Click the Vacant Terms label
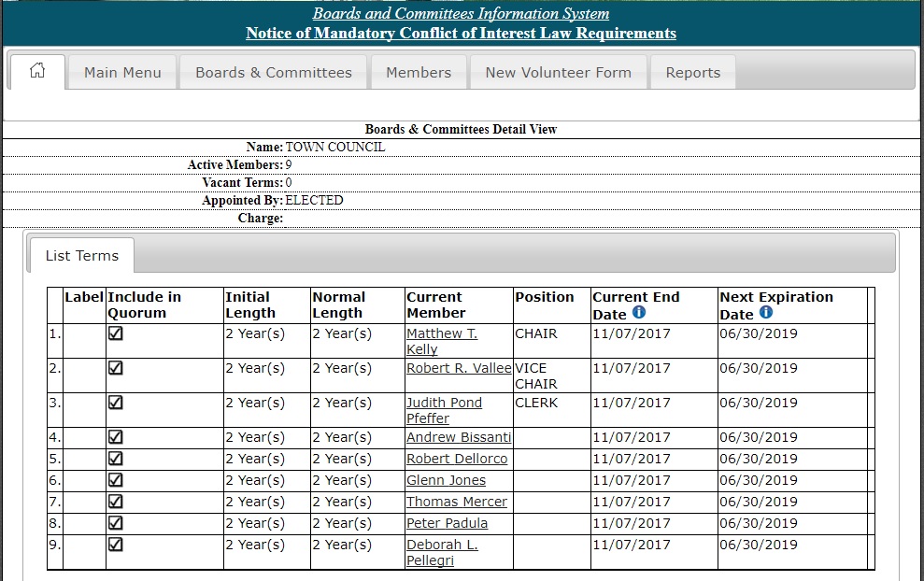The height and width of the screenshot is (581, 924). 243,183
